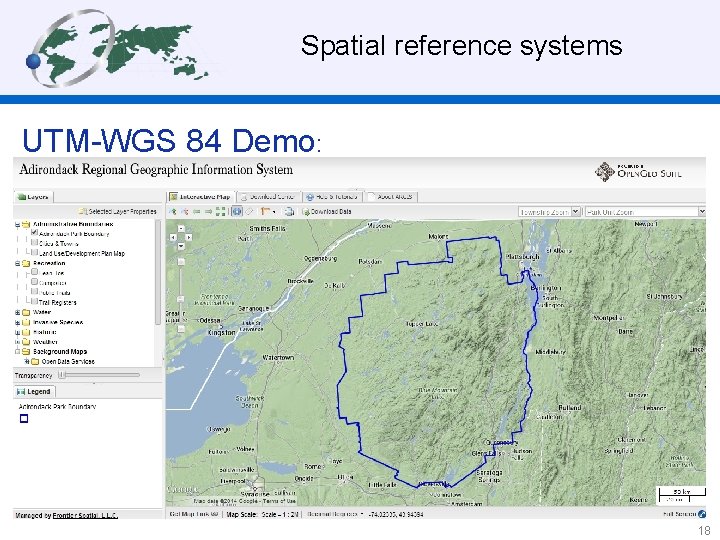Toggle the first checkbox under Recreation

pos(34,272)
